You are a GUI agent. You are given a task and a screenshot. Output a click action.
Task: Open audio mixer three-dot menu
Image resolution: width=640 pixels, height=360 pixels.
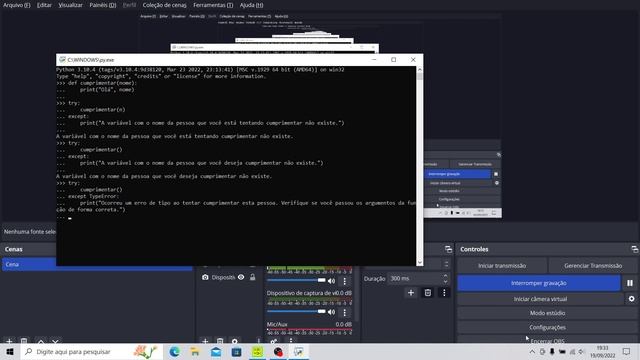[x=291, y=341]
